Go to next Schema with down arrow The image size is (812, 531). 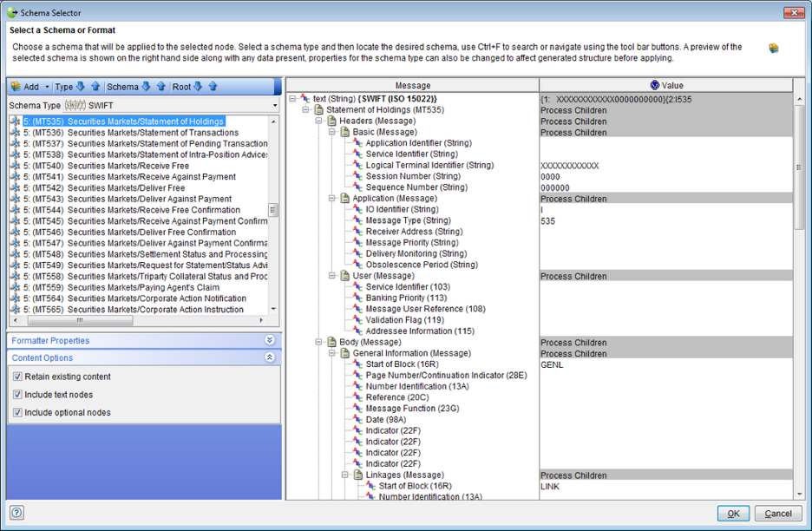coord(146,87)
